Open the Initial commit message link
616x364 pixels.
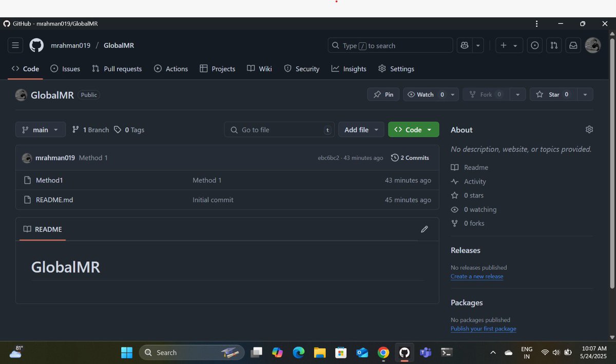(213, 200)
